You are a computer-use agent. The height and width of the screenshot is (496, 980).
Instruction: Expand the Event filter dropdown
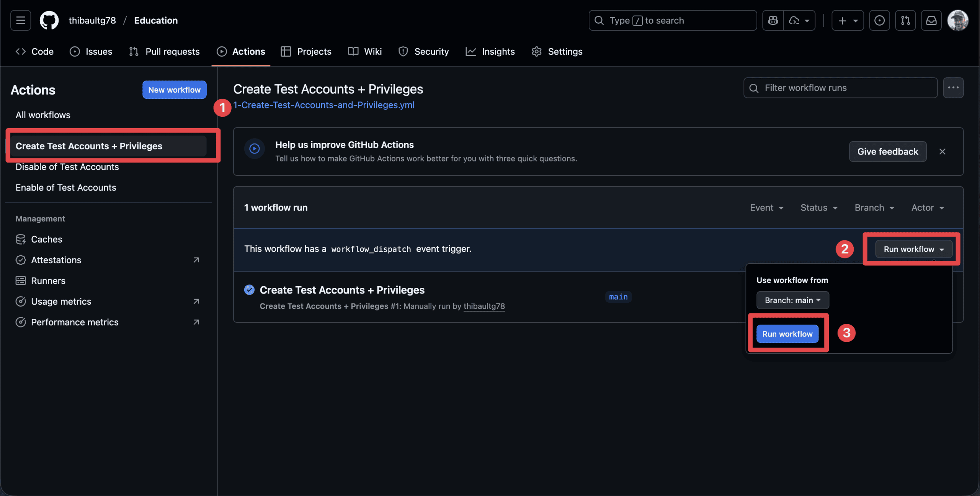pos(767,207)
